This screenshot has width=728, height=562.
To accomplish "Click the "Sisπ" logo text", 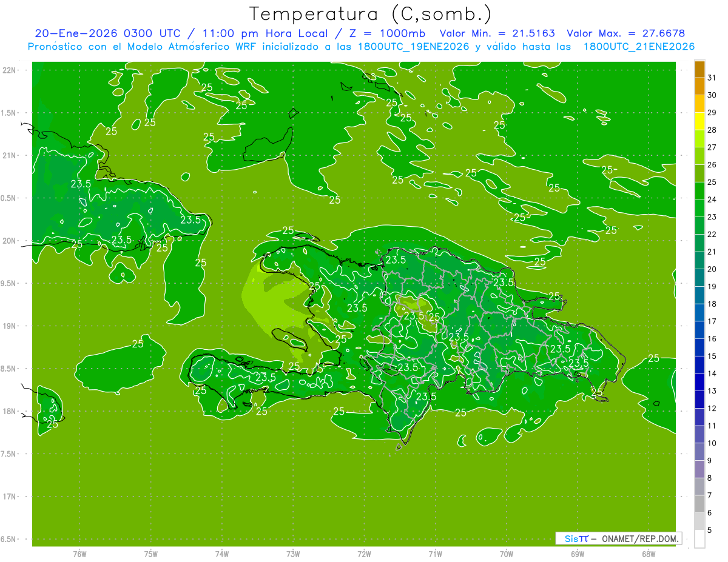I will [x=576, y=538].
